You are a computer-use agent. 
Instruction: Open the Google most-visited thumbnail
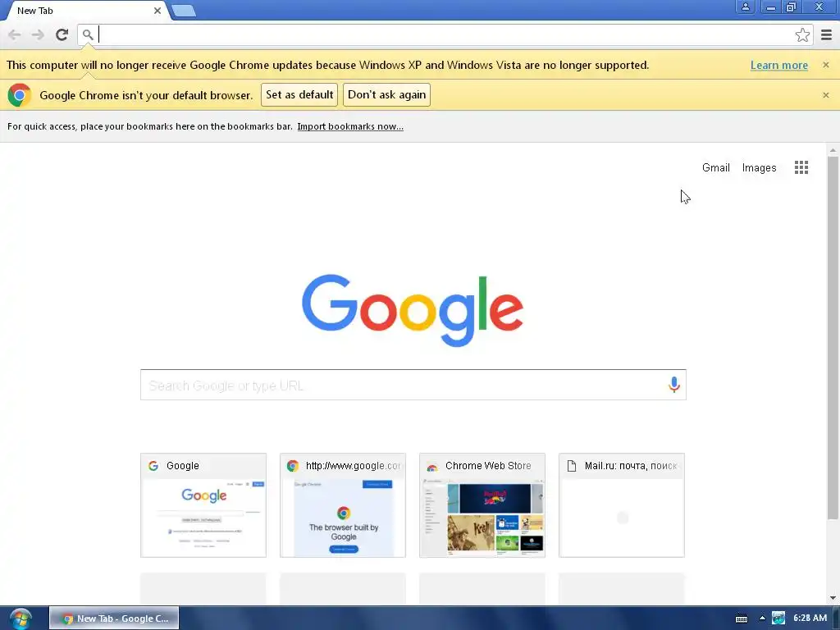(203, 505)
